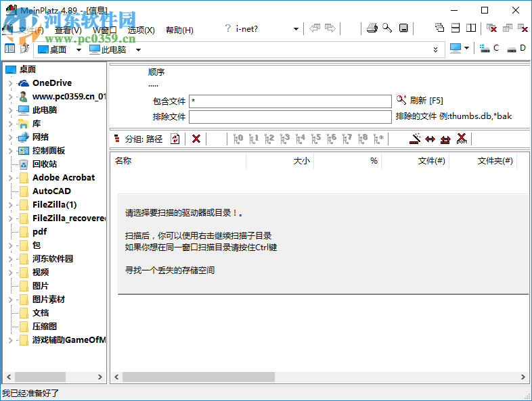The width and height of the screenshot is (532, 401).
Task: Open the 此电脑 address dropdown arrow
Action: [x=138, y=50]
